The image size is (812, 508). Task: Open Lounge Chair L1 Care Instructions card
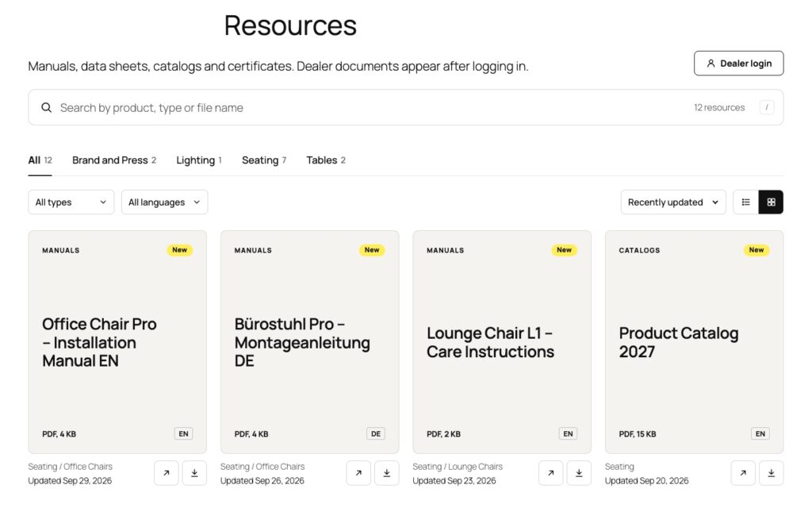pyautogui.click(x=502, y=342)
